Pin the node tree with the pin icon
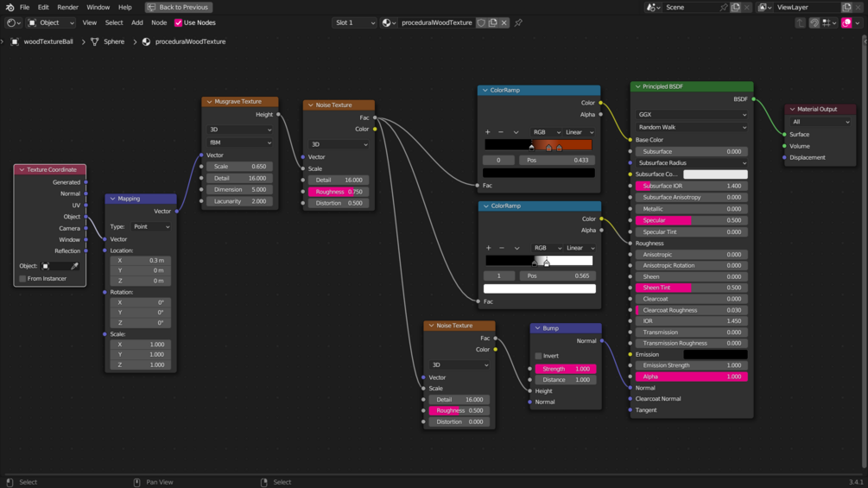Screen dimensions: 868x488 [x=518, y=22]
